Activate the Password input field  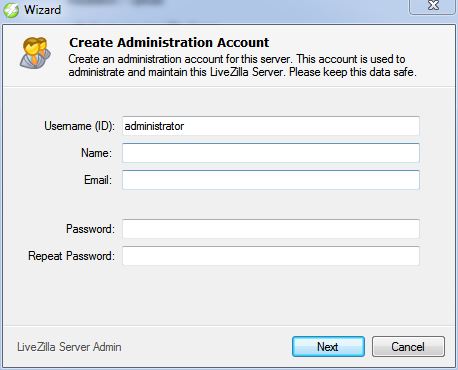[271, 229]
